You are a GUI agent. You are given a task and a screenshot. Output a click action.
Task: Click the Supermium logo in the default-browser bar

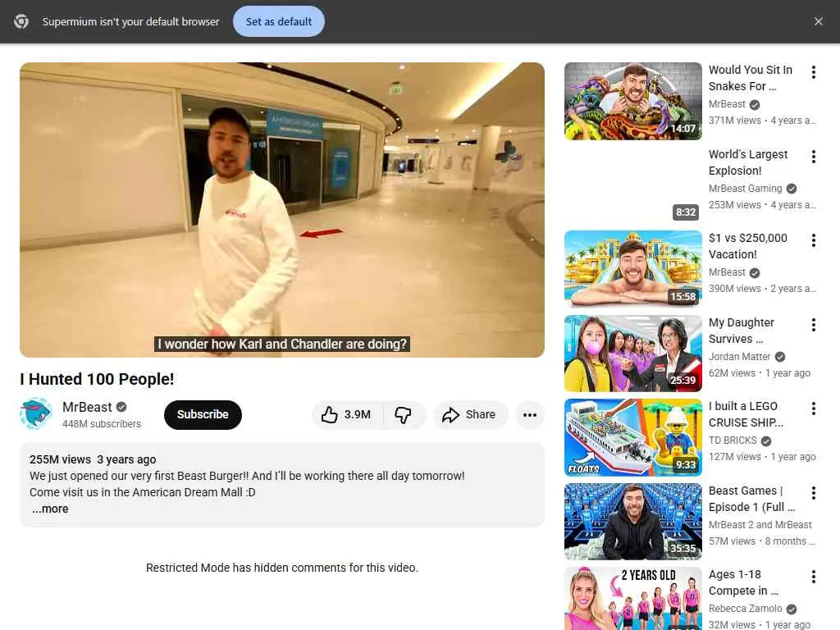click(21, 21)
